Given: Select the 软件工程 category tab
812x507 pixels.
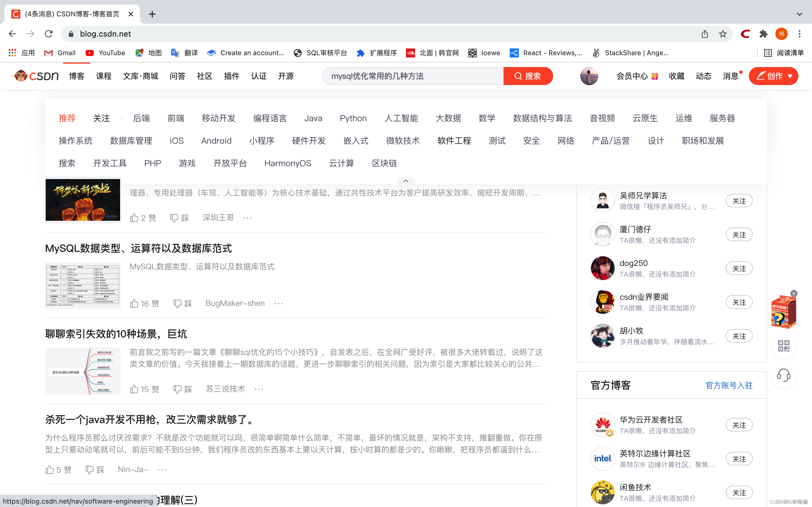Looking at the screenshot, I should point(454,141).
